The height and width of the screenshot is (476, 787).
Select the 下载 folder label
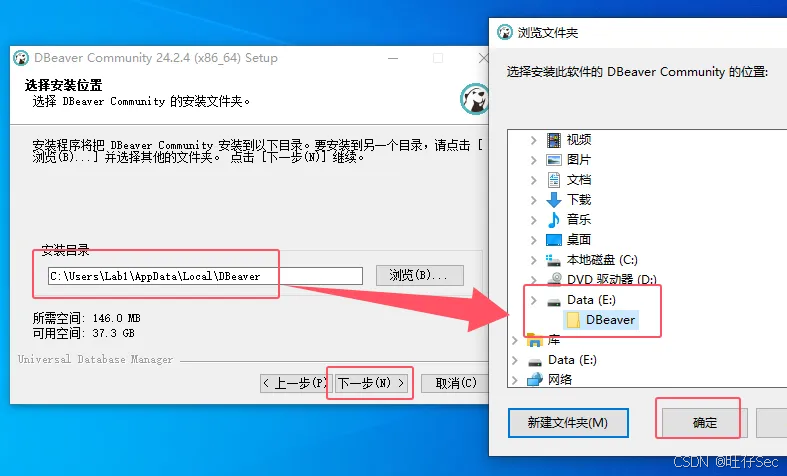click(579, 200)
